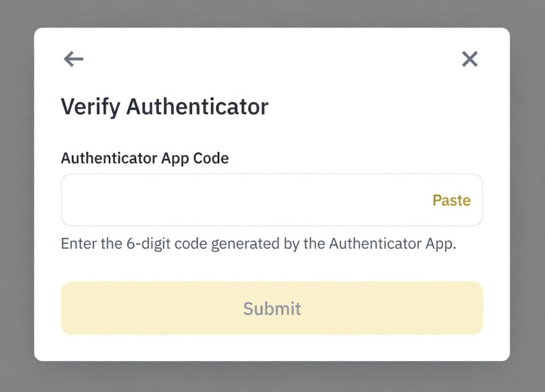Click the Authenticator App Code label

coord(145,158)
